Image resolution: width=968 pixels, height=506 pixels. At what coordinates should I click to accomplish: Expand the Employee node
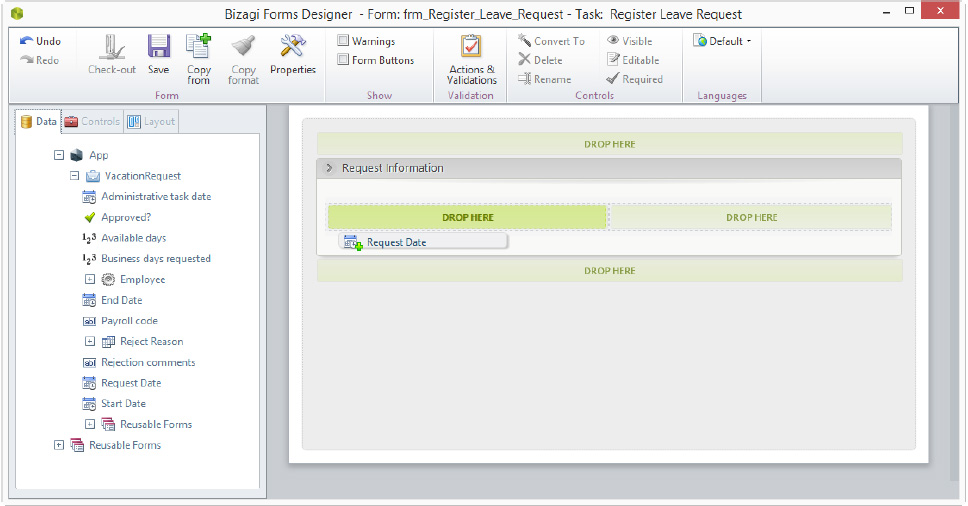90,280
